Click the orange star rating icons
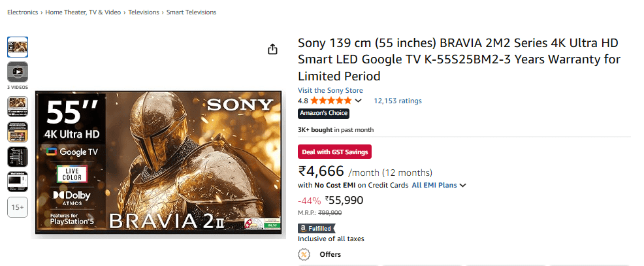 pos(331,101)
